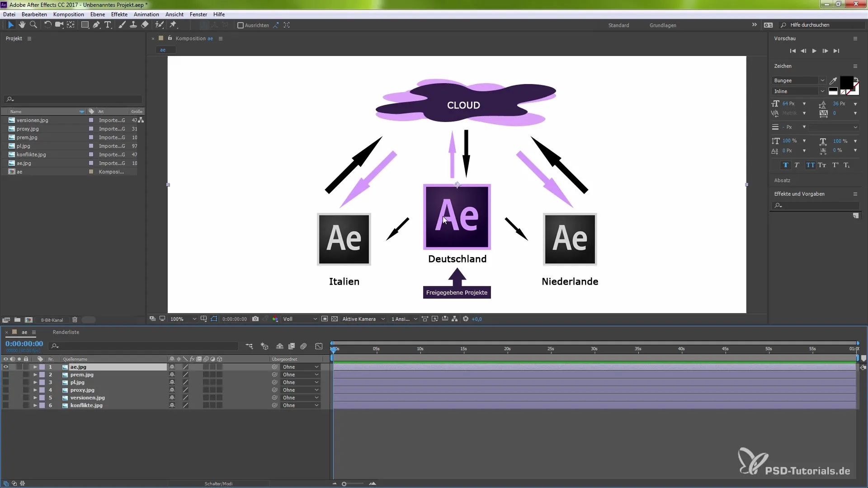
Task: Select the Pen tool
Action: (x=96, y=25)
